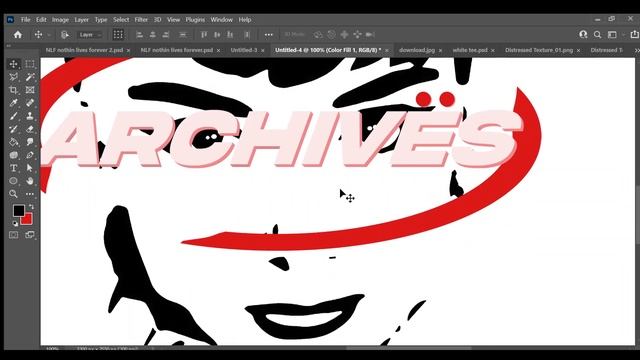Image resolution: width=640 pixels, height=360 pixels.
Task: Go to Photoshop Home screen
Action: [x=18, y=35]
